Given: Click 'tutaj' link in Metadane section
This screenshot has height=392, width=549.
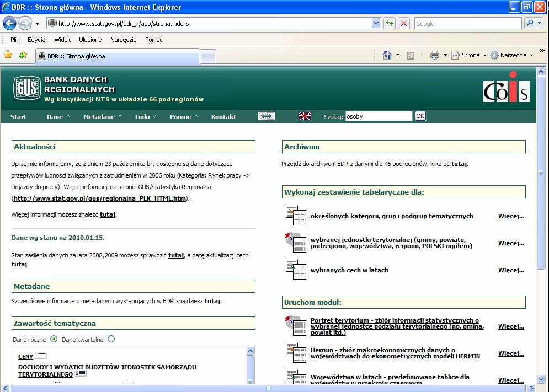Looking at the screenshot, I should point(212,301).
